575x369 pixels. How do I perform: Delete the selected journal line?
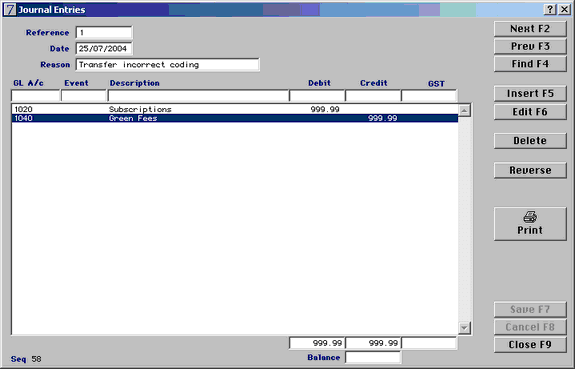point(530,141)
